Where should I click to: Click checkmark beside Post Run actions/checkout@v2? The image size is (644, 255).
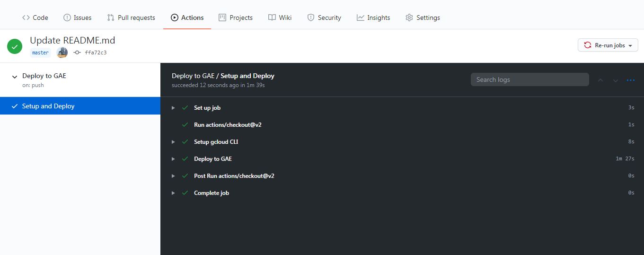point(185,176)
